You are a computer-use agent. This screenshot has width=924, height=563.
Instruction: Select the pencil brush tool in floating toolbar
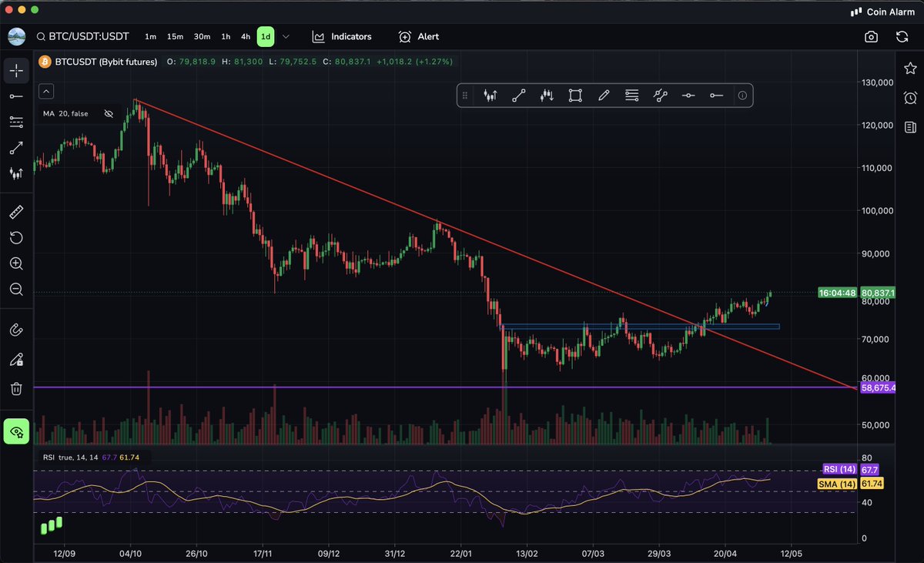[604, 96]
